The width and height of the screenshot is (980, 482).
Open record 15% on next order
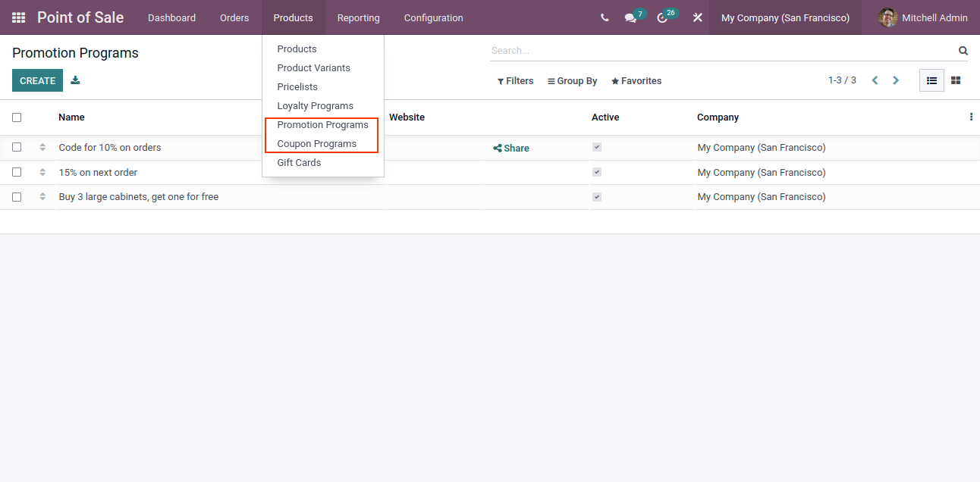[x=98, y=173]
